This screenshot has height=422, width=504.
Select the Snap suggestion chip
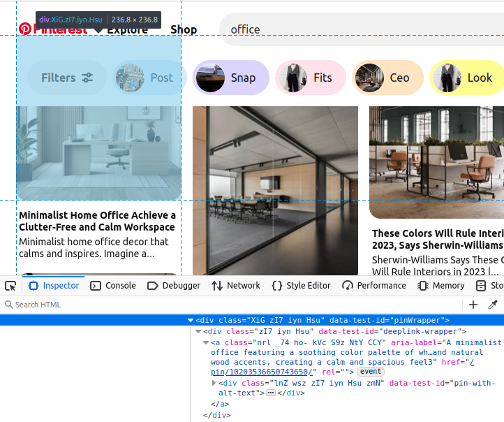231,78
